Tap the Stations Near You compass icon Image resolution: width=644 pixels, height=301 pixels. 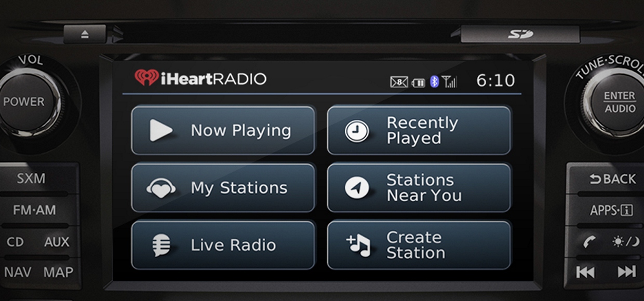point(357,188)
